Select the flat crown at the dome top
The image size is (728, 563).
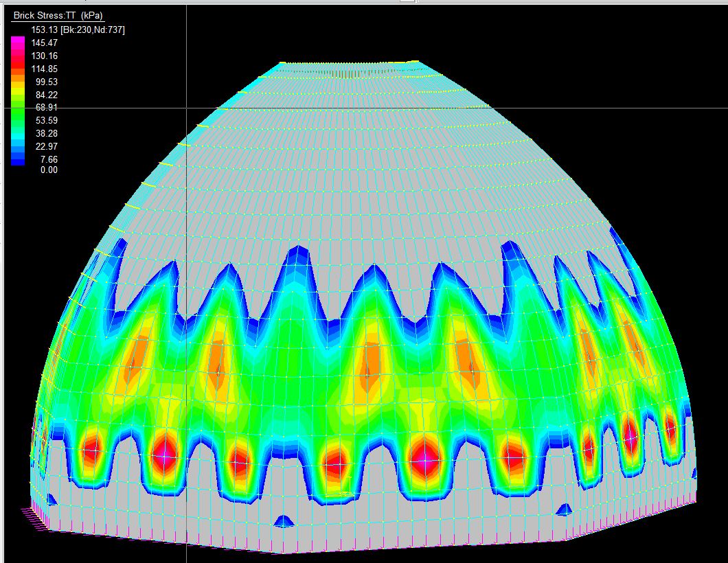coord(350,64)
